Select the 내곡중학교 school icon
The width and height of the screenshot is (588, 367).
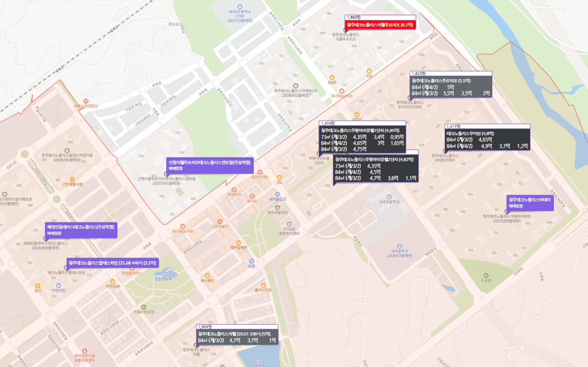[400, 245]
